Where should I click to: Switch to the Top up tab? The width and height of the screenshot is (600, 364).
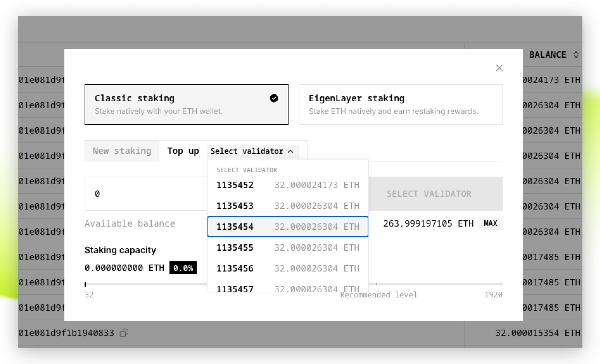[x=183, y=151]
